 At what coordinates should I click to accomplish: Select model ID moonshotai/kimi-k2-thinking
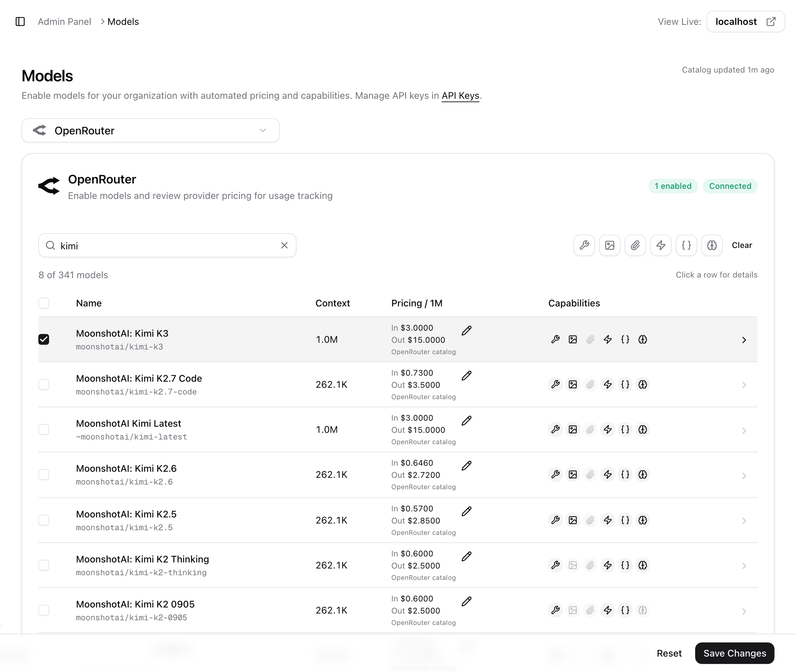142,573
